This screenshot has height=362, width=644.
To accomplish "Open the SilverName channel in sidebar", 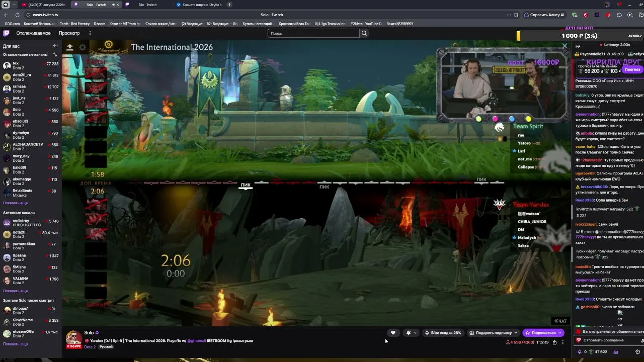I will pos(31,322).
